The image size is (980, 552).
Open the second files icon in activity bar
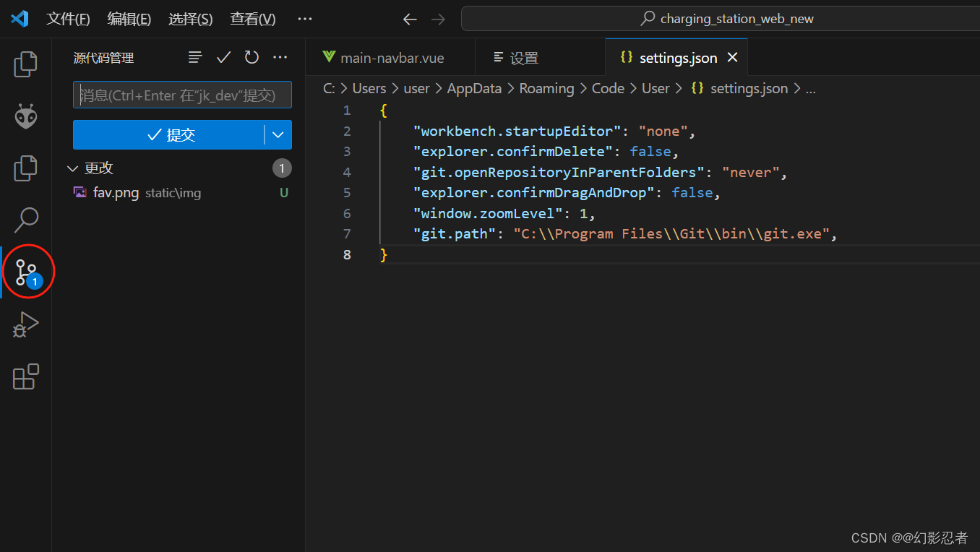pos(26,168)
